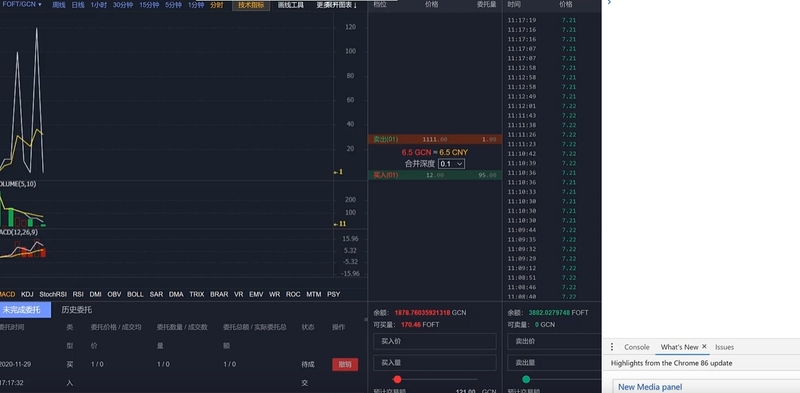
Task: Open the Console tab in DevTools
Action: (x=637, y=347)
